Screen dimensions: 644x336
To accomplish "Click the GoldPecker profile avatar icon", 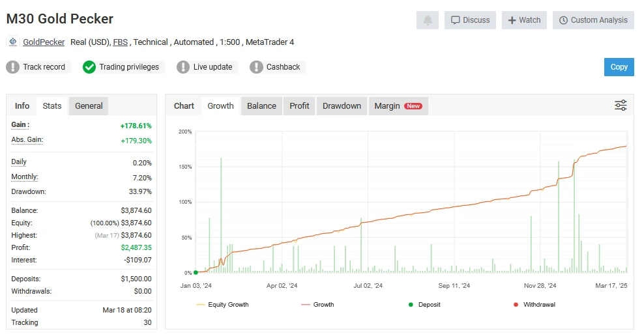I will click(13, 42).
